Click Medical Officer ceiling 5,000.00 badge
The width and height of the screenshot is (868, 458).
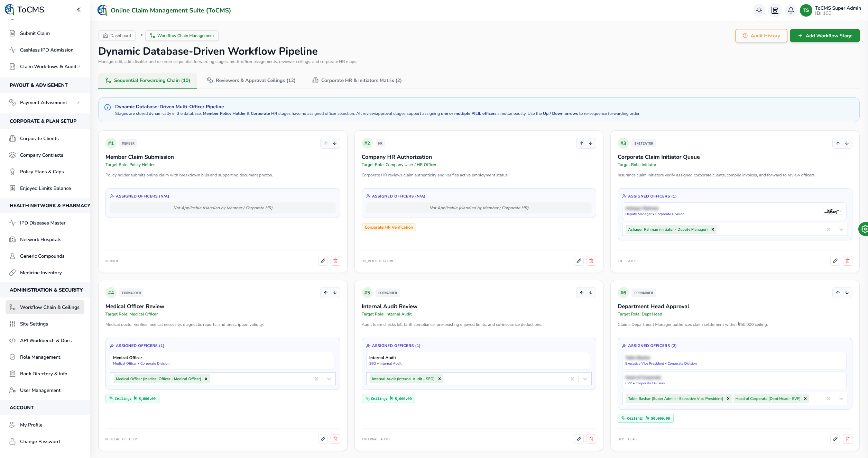pyautogui.click(x=132, y=399)
